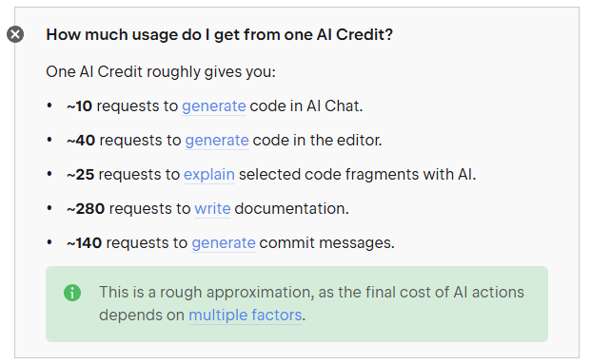This screenshot has height=364, width=591.
Task: Close the AI Credit usage panel
Action: pyautogui.click(x=15, y=34)
